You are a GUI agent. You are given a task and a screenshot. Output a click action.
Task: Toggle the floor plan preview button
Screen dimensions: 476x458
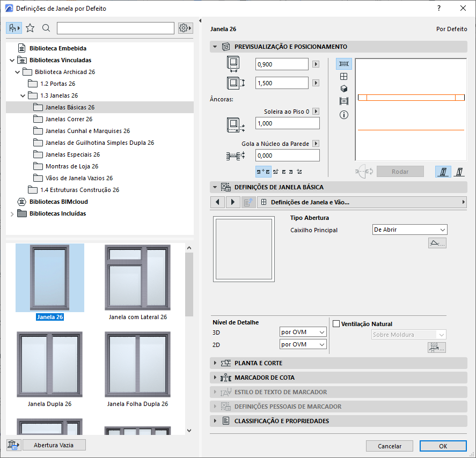click(344, 64)
